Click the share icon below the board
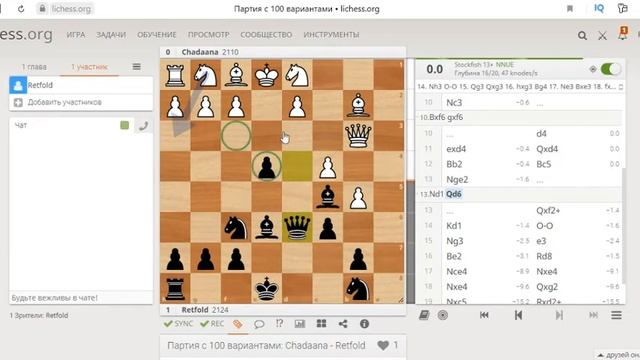Screen dimensions: 640x360 point(343,324)
